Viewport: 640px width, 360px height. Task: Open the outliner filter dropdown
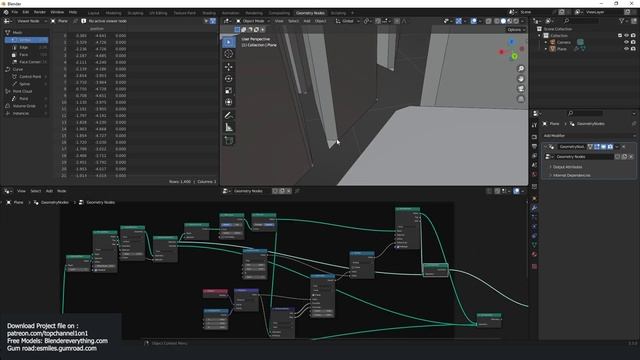tap(623, 21)
